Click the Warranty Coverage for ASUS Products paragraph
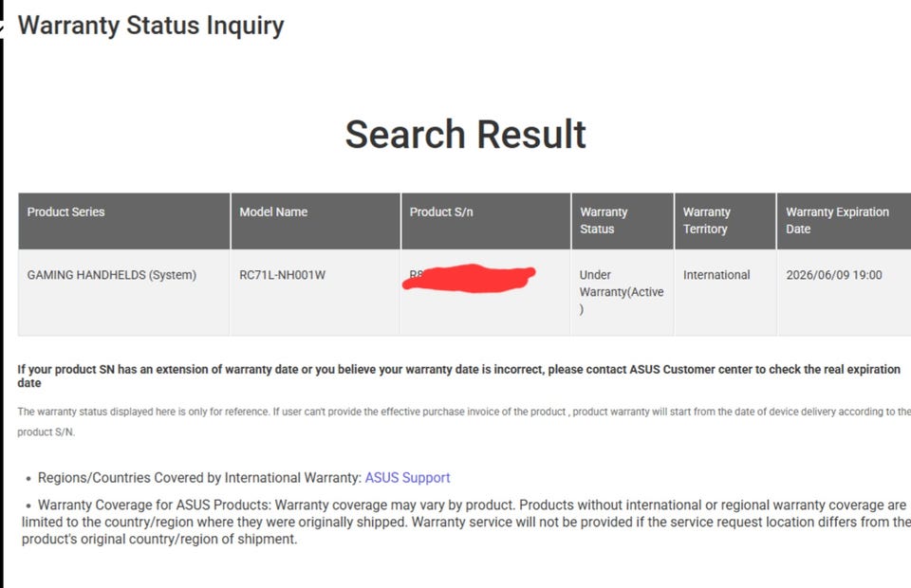The width and height of the screenshot is (911, 588). tap(465, 523)
